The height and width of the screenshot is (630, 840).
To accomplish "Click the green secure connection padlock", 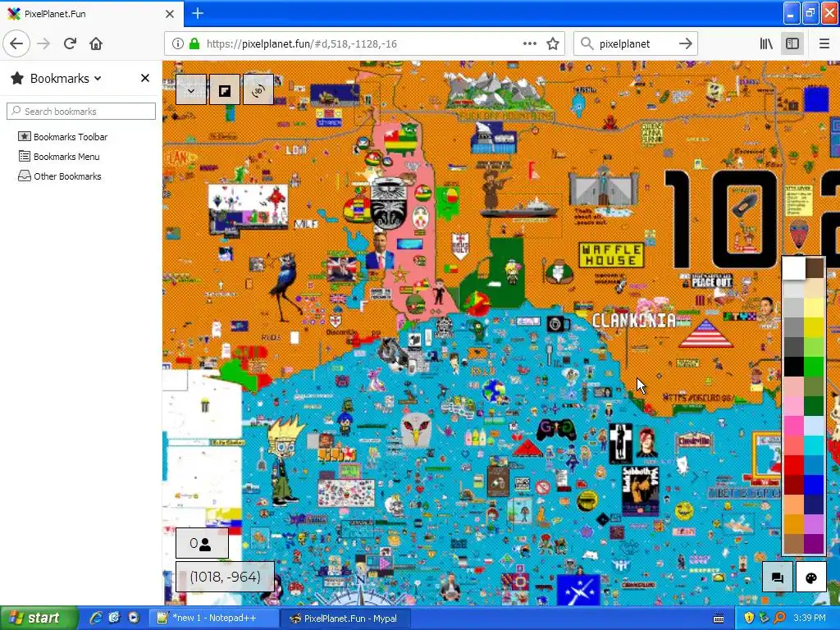I will tap(194, 44).
